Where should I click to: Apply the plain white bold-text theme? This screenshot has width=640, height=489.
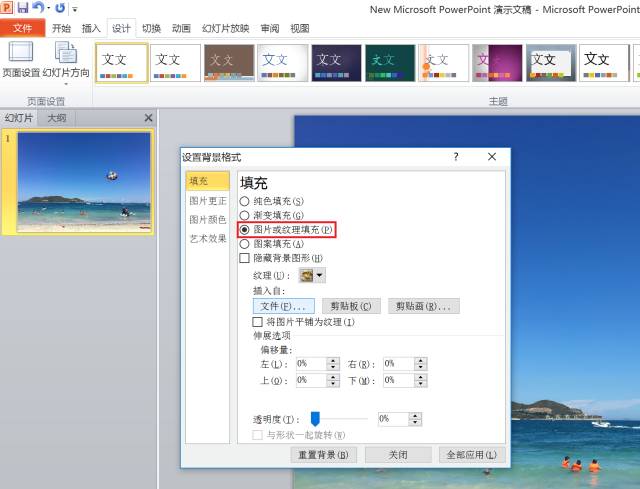[604, 63]
